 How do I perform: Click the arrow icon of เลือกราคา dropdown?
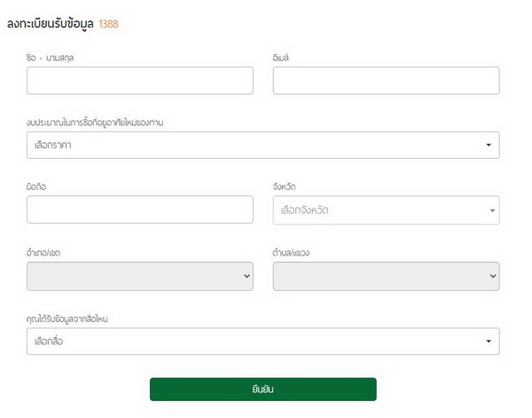tap(489, 145)
